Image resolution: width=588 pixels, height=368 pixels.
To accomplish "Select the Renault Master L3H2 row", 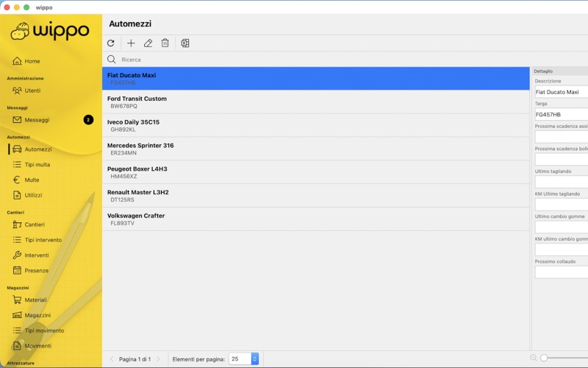I will pyautogui.click(x=316, y=196).
